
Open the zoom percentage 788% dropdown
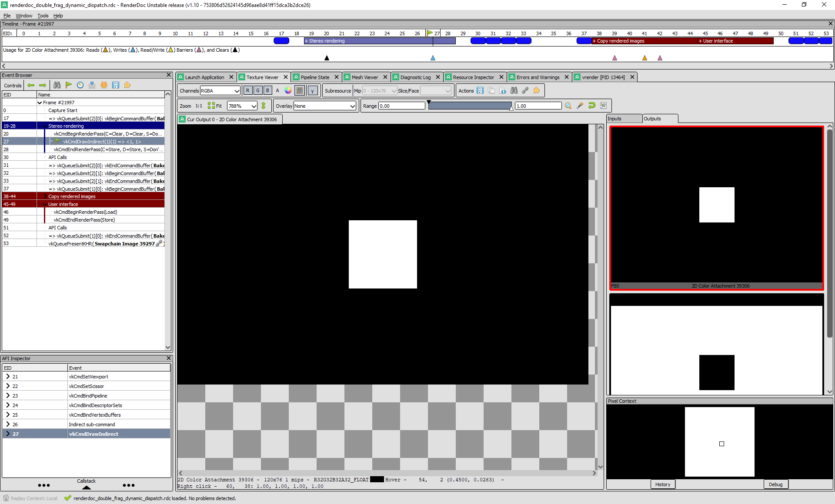tap(242, 106)
